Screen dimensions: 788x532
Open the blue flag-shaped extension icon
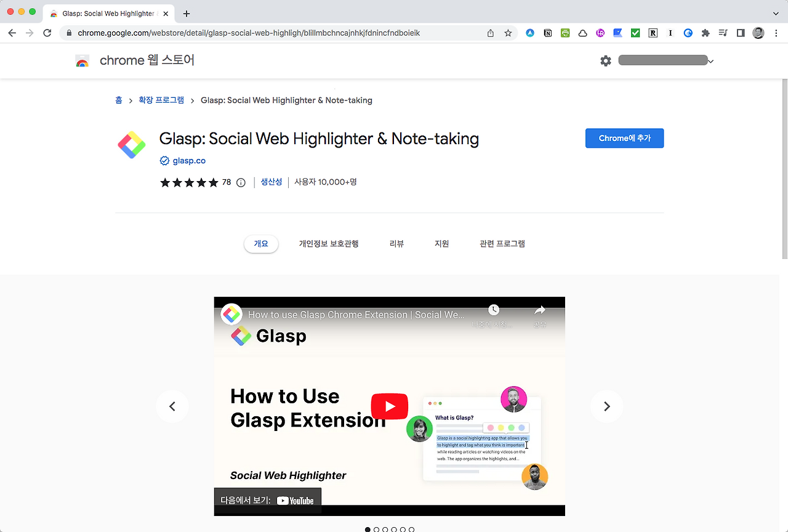(x=617, y=33)
